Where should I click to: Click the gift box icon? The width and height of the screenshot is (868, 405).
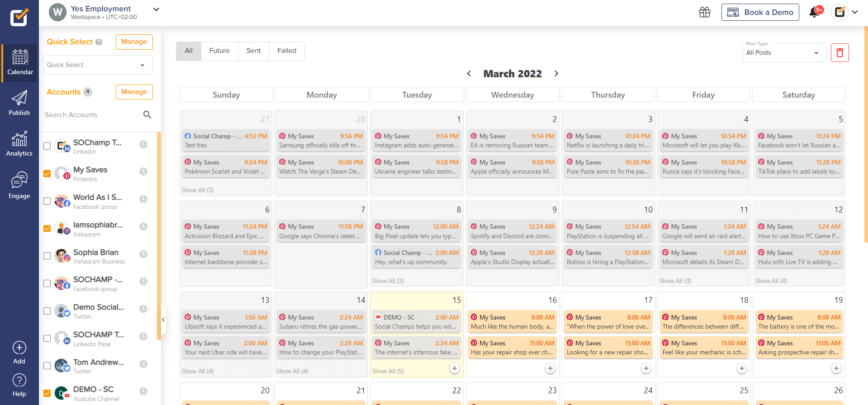tap(704, 12)
